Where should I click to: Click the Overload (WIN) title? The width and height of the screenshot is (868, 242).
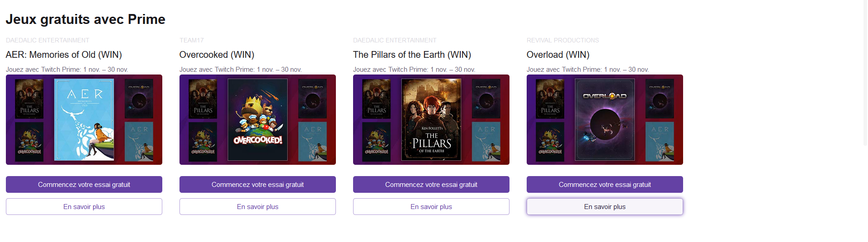[x=558, y=55]
